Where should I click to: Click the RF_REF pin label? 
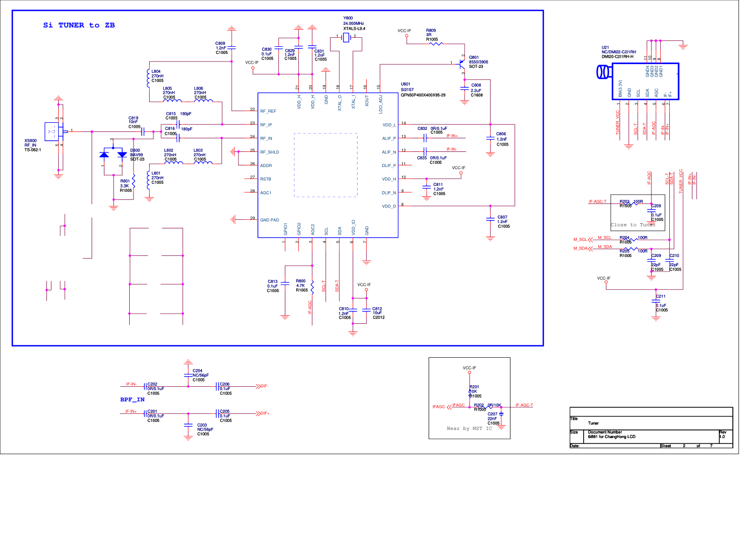(x=268, y=112)
